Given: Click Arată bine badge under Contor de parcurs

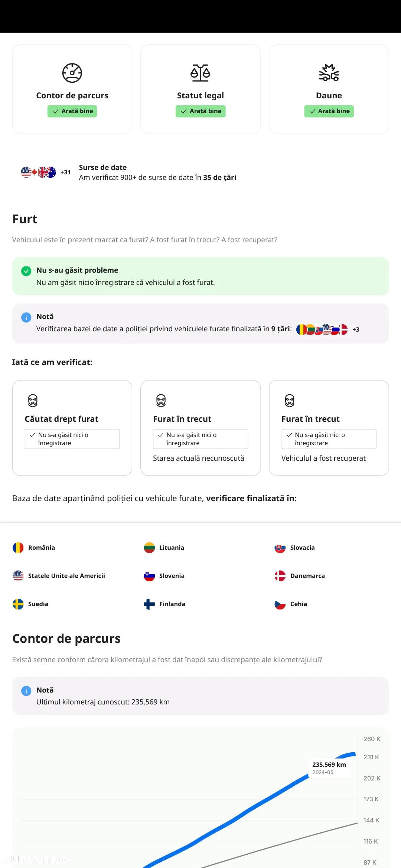Looking at the screenshot, I should pos(72,111).
